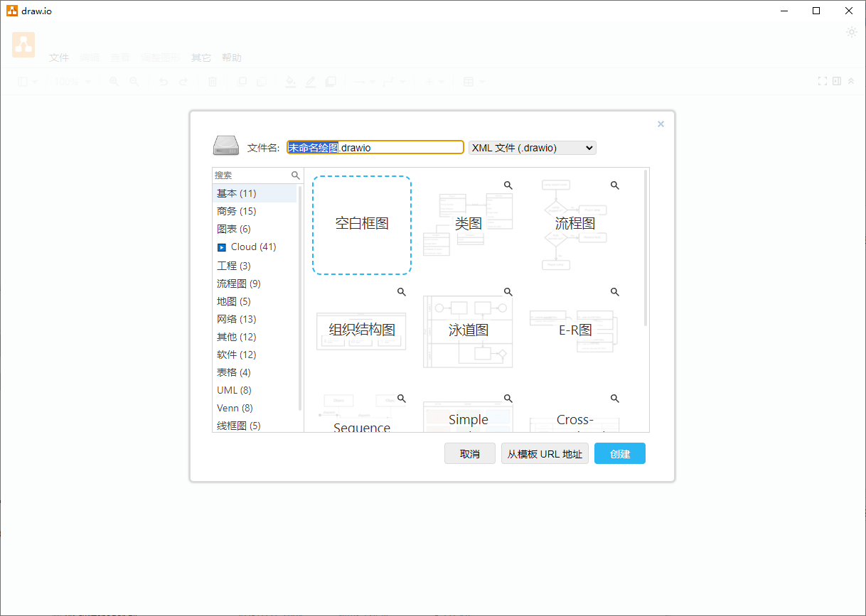Select the 软件 (12) category
The width and height of the screenshot is (866, 616).
coord(255,355)
